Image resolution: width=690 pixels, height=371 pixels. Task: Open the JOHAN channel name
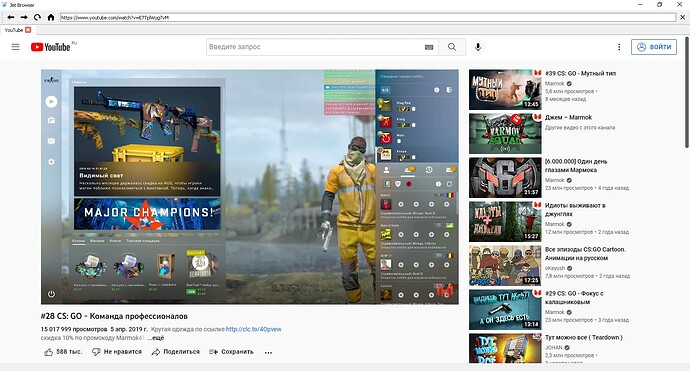coord(554,347)
